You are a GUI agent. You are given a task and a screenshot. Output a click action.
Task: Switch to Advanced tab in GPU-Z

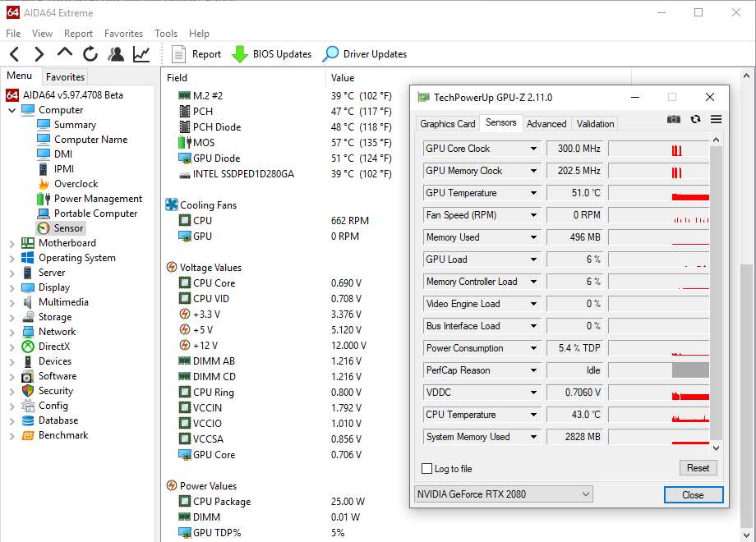click(x=546, y=124)
